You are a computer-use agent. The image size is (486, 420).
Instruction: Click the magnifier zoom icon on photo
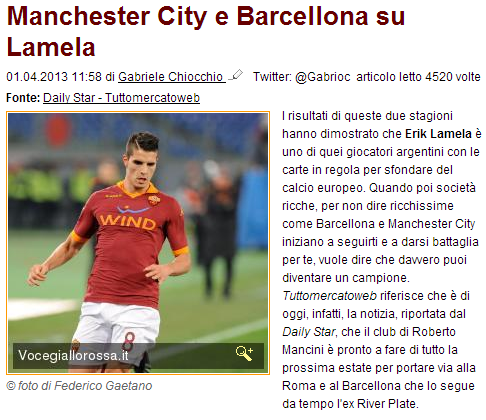click(244, 354)
